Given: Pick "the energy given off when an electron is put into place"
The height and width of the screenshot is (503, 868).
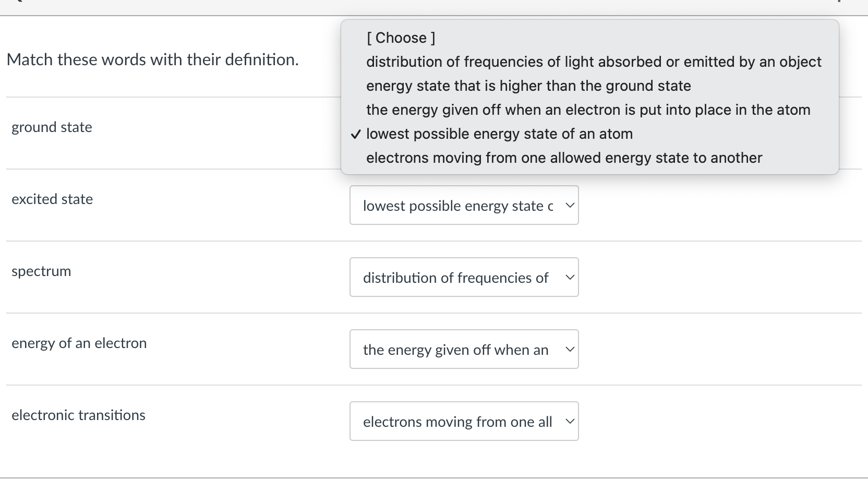Looking at the screenshot, I should 588,110.
